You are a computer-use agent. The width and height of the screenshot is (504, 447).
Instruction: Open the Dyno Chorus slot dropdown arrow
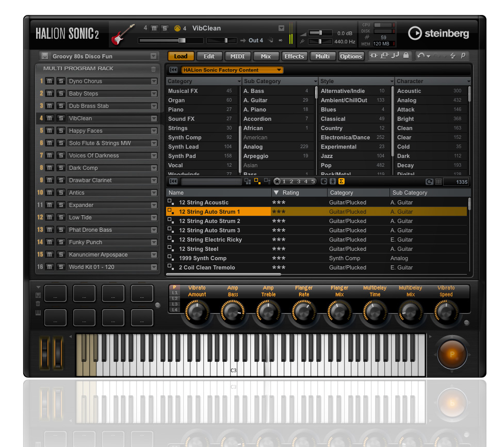click(154, 82)
